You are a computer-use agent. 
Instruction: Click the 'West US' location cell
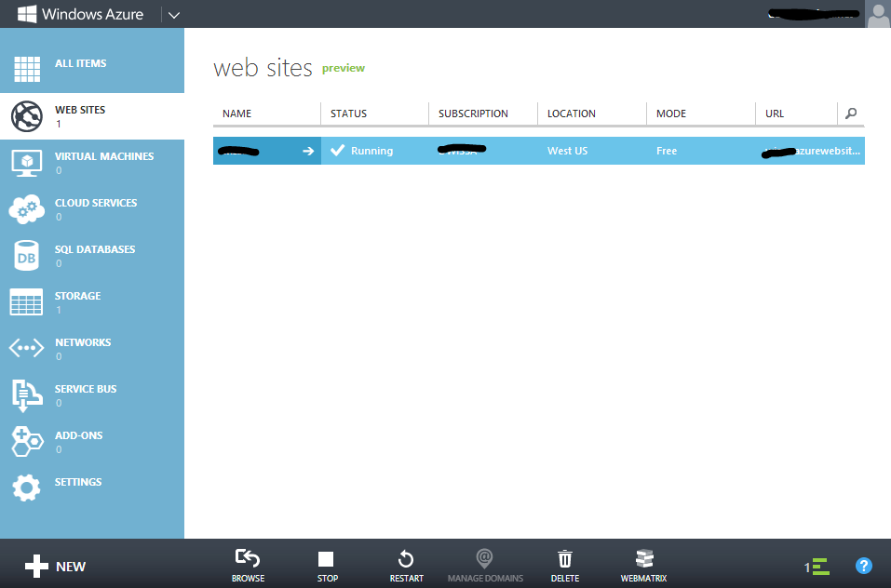(567, 151)
